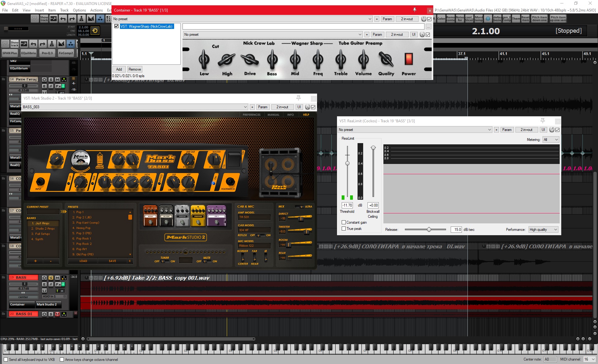Adjust ReaLimit Release slider handle
Screen dimensions: 598x364
coord(429,230)
